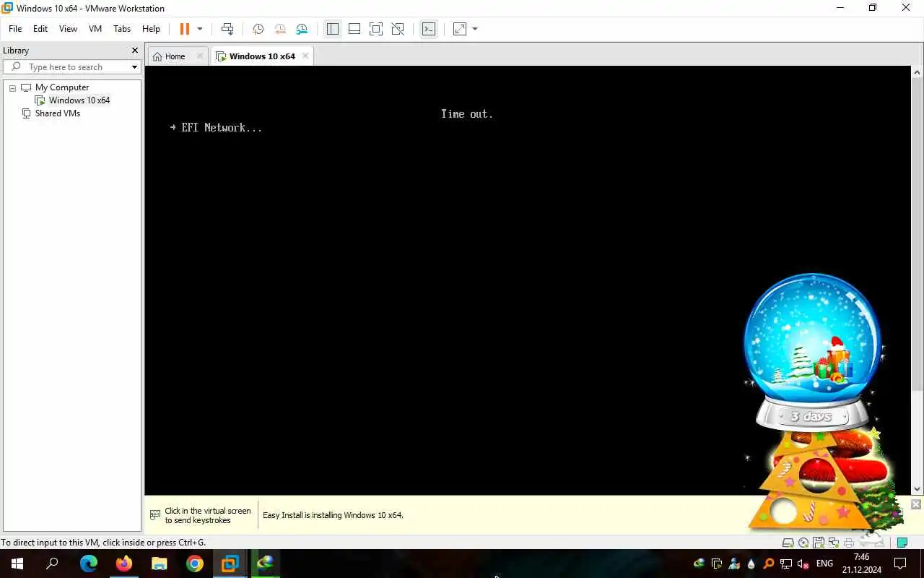This screenshot has height=578, width=924.
Task: Click the VMware Workstation taskbar icon
Action: tap(230, 564)
